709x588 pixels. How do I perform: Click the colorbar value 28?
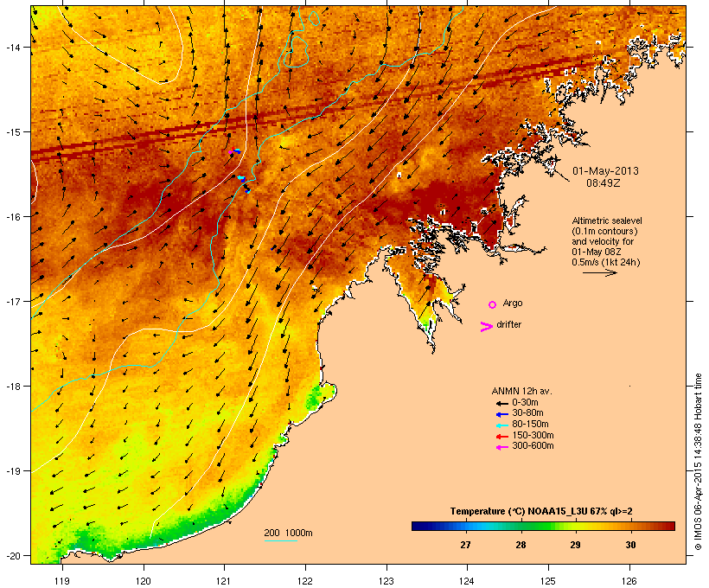point(521,545)
